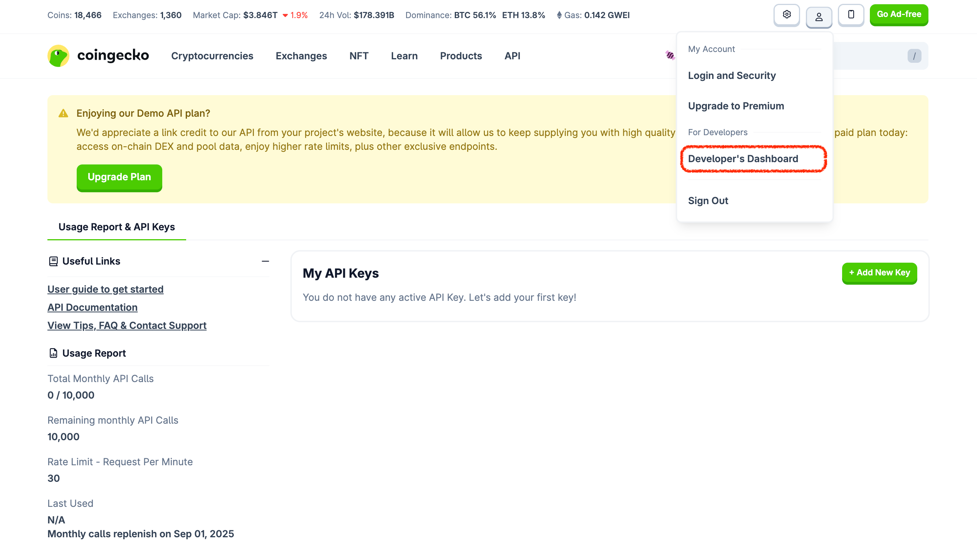Click the candy icon near search
Screen dimensions: 977x560
[x=670, y=55]
